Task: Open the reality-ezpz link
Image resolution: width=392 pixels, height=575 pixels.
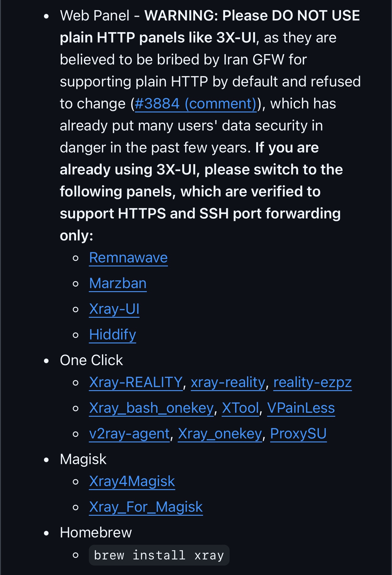Action: 313,382
